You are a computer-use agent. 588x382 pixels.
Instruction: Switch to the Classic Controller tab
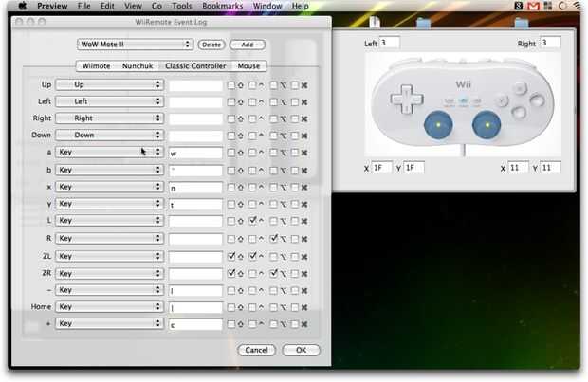click(x=195, y=66)
